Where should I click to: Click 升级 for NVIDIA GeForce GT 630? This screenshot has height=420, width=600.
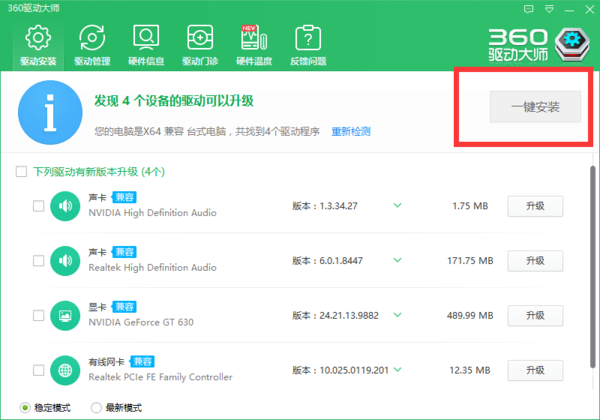(535, 316)
